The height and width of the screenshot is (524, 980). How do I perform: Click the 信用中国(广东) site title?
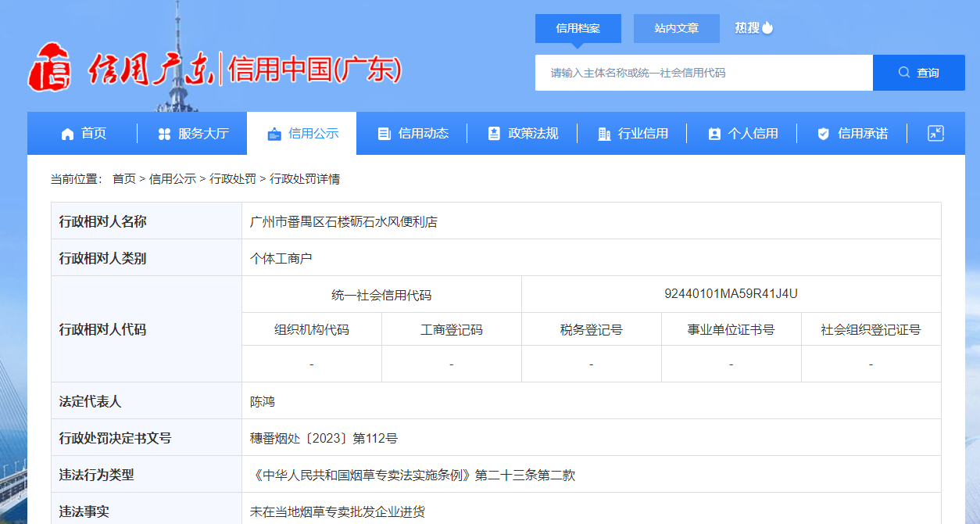tap(316, 70)
